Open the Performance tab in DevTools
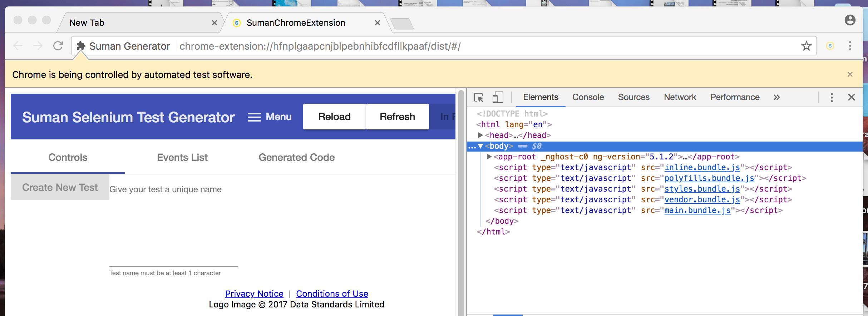The width and height of the screenshot is (868, 316). [x=735, y=97]
